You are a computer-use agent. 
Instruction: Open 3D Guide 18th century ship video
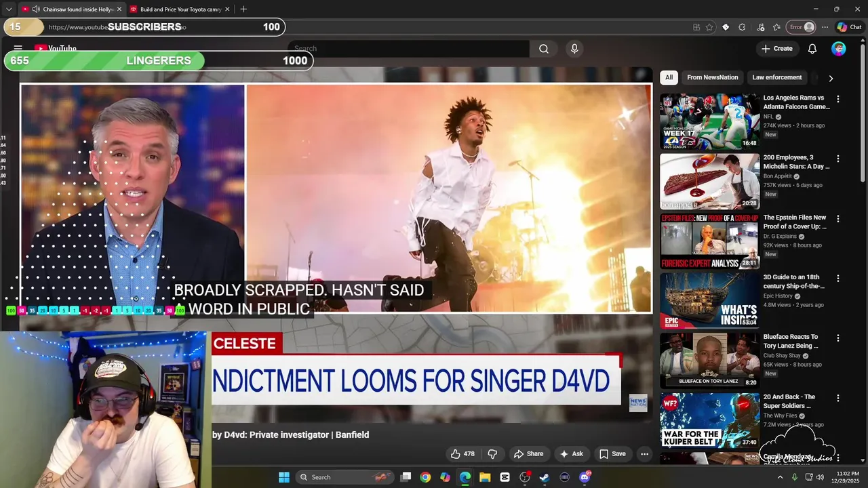coord(709,301)
